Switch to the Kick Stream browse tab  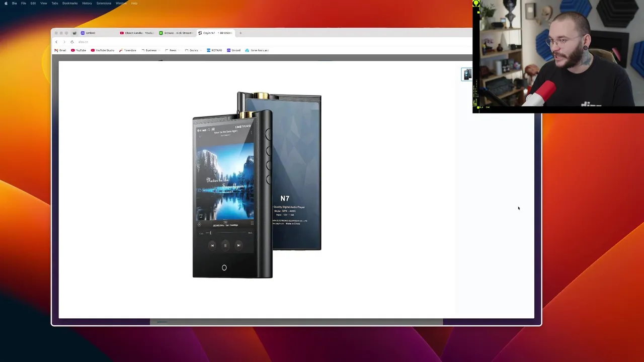point(176,33)
